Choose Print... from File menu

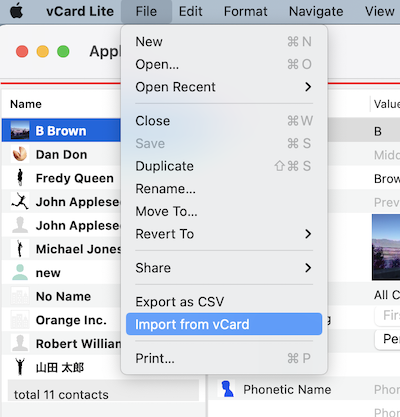click(224, 359)
